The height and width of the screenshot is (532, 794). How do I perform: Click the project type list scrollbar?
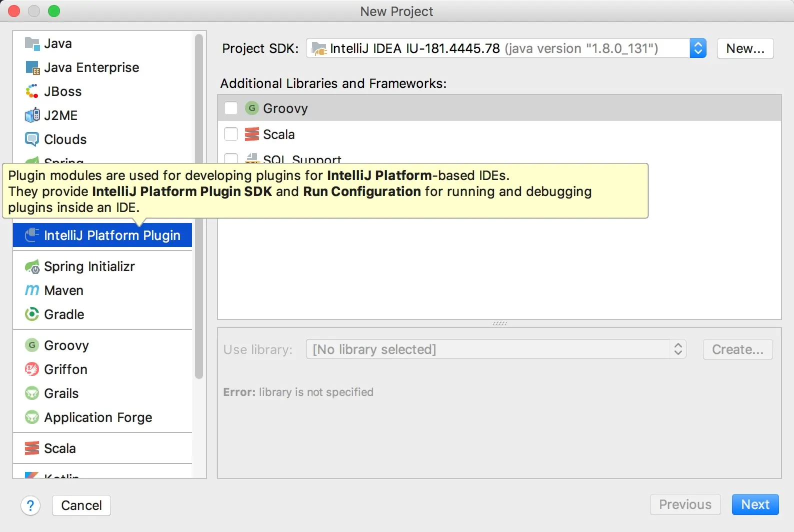(199, 206)
